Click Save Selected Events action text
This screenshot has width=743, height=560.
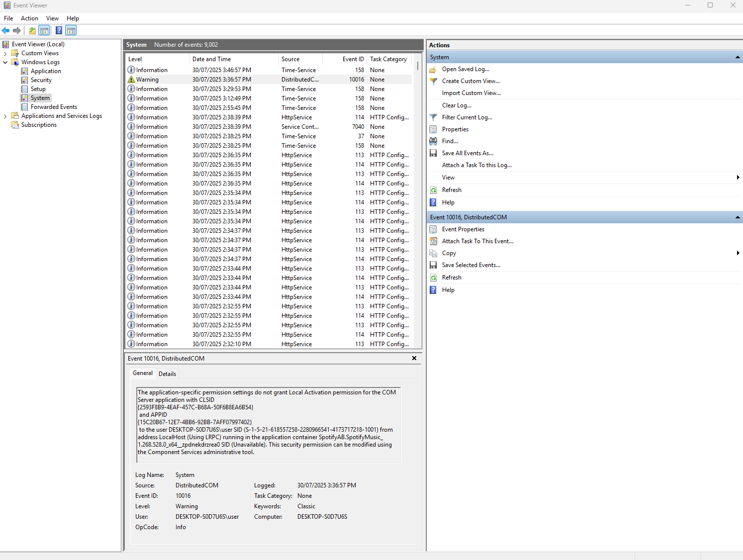pyautogui.click(x=471, y=265)
